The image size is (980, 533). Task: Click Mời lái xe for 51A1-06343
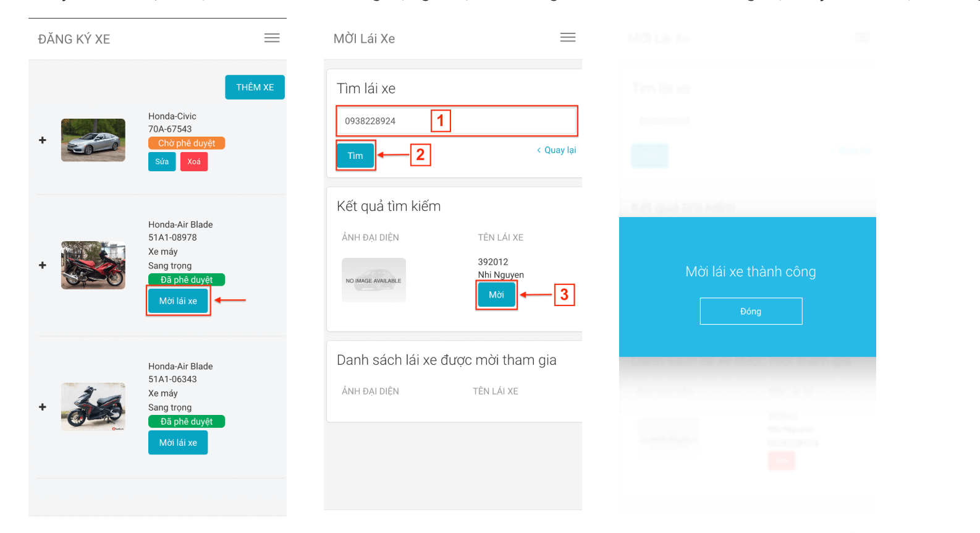point(178,443)
